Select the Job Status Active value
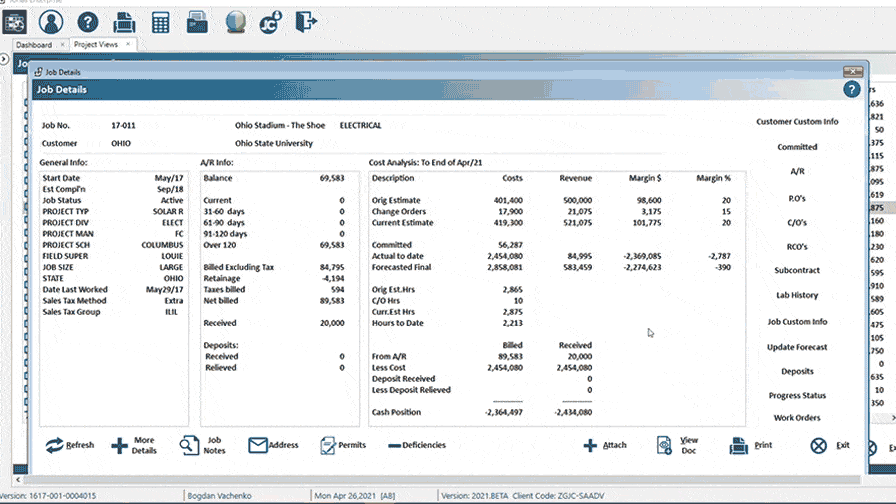 (x=172, y=200)
